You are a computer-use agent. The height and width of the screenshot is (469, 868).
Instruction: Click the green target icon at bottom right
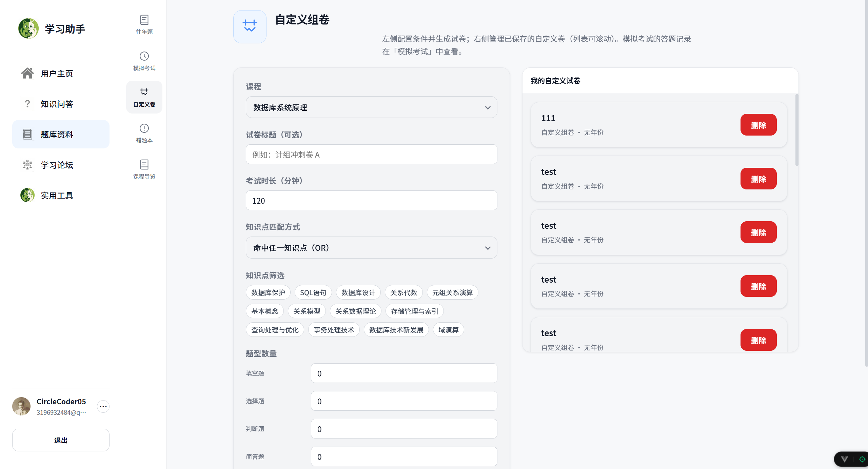click(862, 460)
